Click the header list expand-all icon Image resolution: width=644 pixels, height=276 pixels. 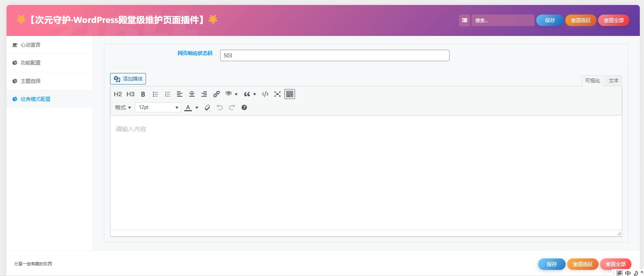[464, 20]
